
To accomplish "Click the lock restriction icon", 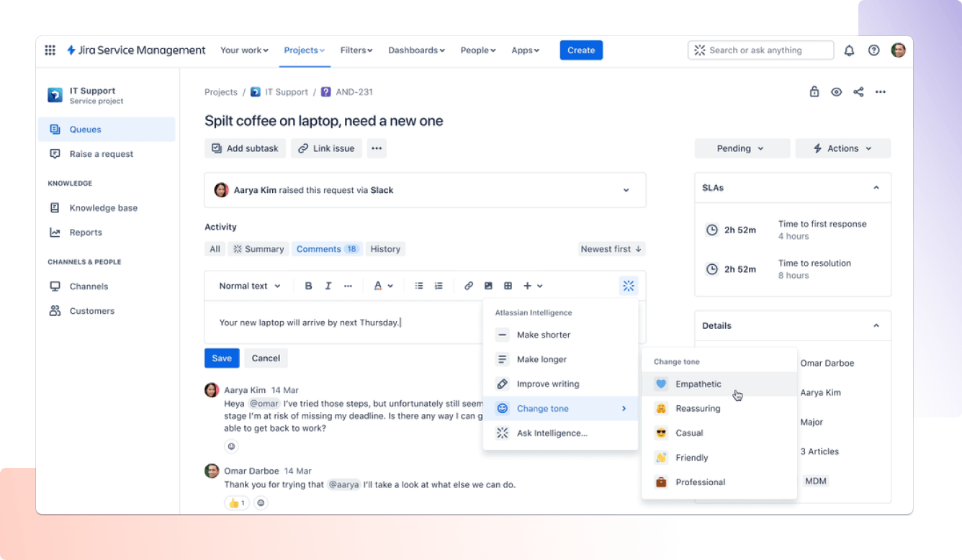I will (x=814, y=92).
